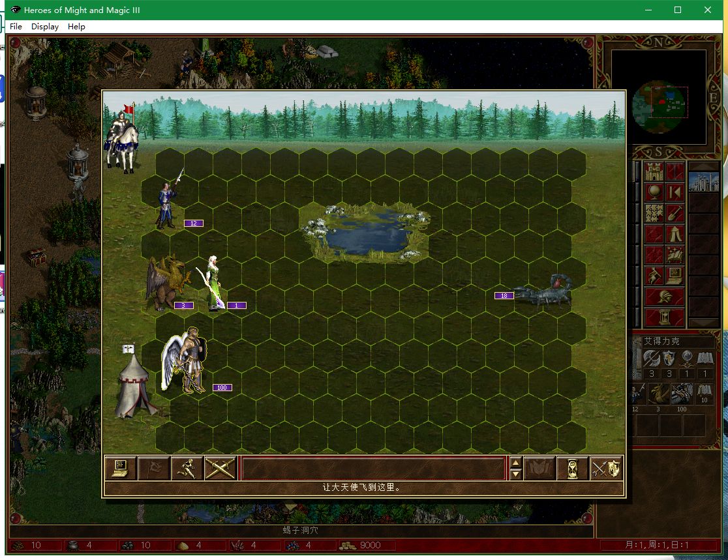
Task: Defend with the sword and shield icon
Action: click(x=606, y=468)
